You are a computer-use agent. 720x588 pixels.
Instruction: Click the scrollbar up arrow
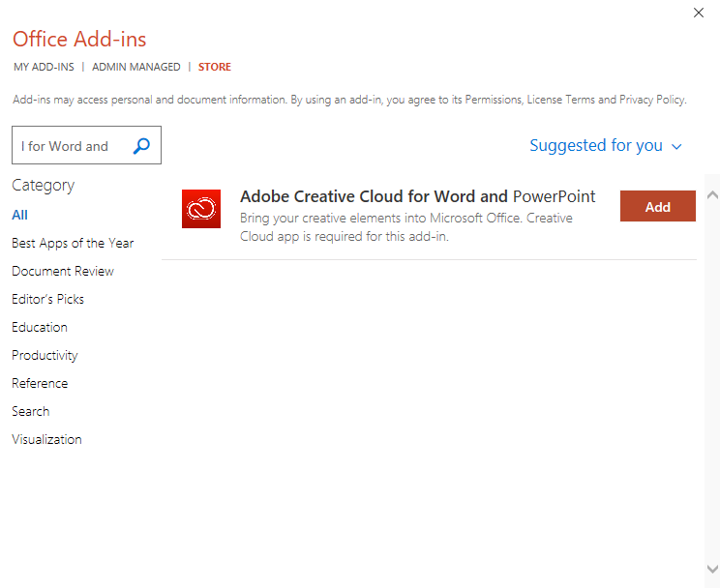pos(712,194)
